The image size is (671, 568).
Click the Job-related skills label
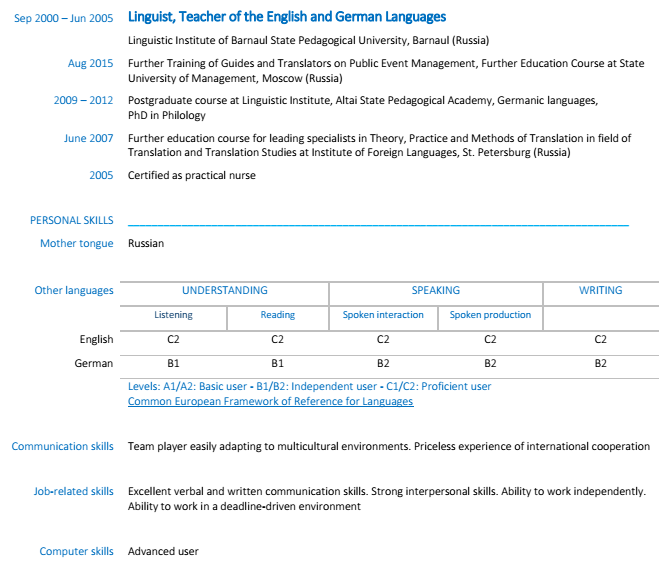coord(74,491)
